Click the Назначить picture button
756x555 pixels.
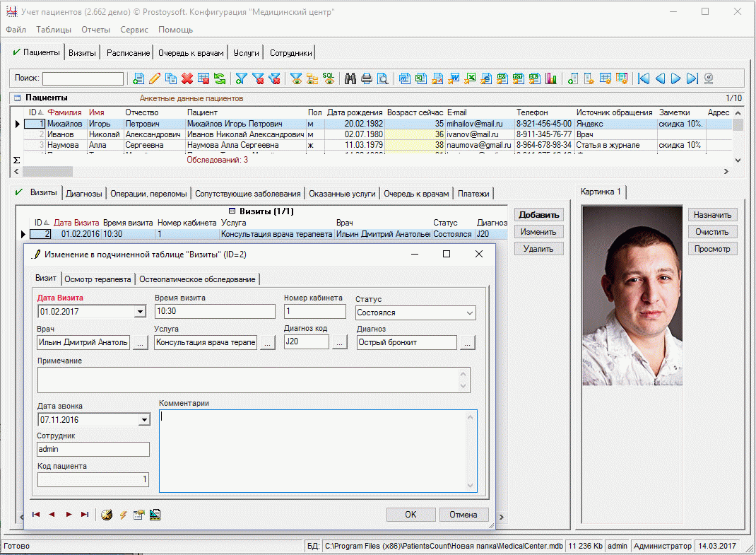(712, 214)
